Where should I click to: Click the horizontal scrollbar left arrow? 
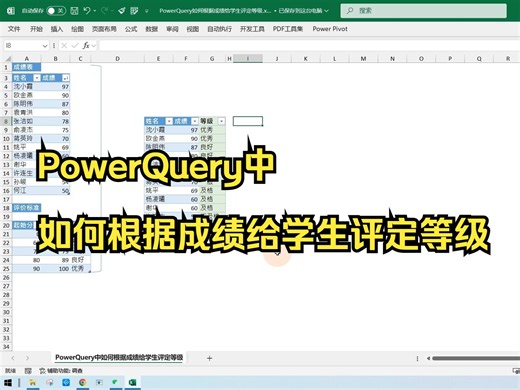(x=428, y=358)
